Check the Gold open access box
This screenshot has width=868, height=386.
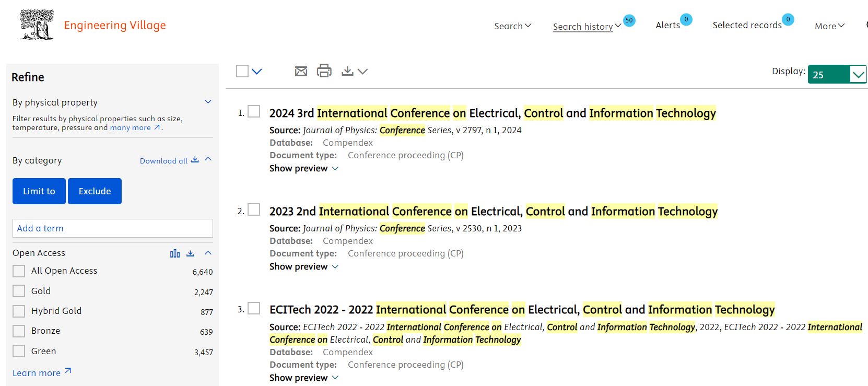click(19, 291)
